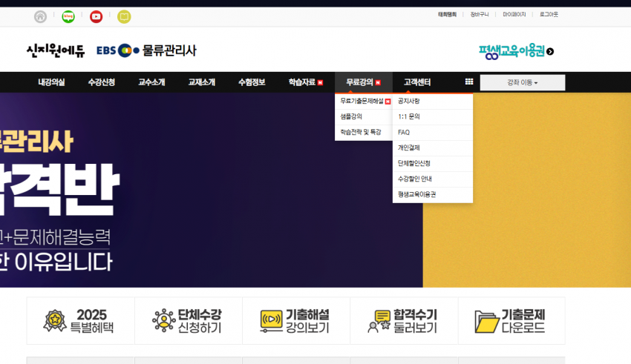Open the 내강의실 menu
The image size is (631, 364).
coord(51,82)
